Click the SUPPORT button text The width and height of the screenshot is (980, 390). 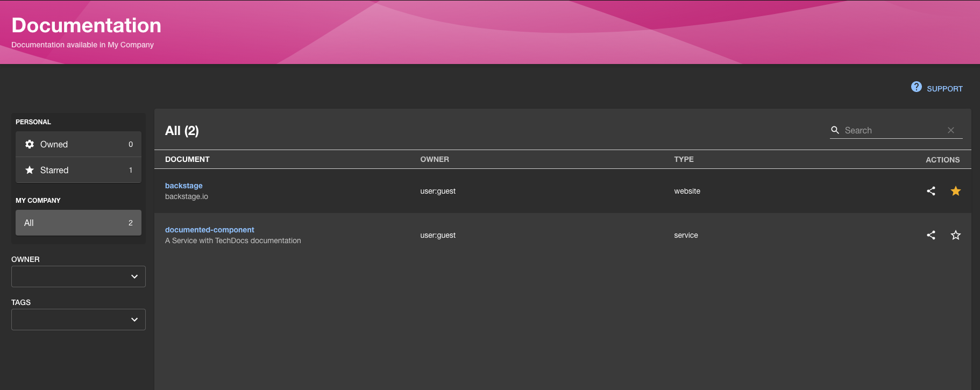(x=945, y=89)
